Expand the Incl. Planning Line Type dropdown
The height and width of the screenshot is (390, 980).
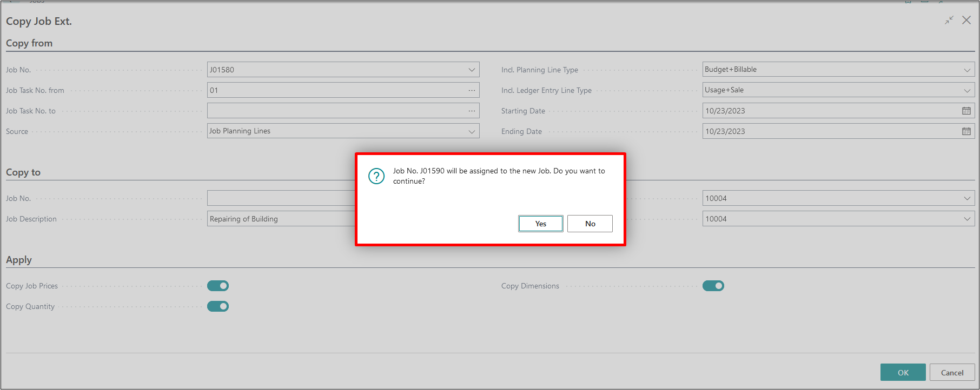[x=966, y=70]
